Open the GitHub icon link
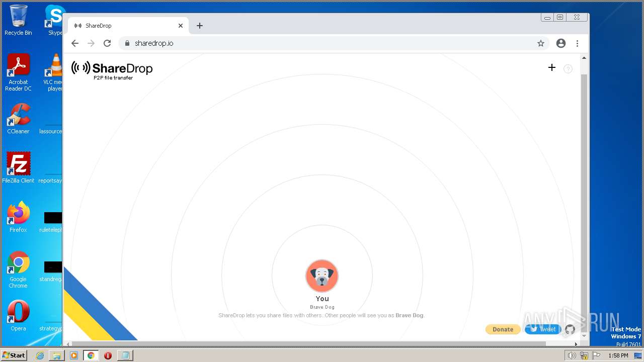The width and height of the screenshot is (644, 362). [x=570, y=329]
